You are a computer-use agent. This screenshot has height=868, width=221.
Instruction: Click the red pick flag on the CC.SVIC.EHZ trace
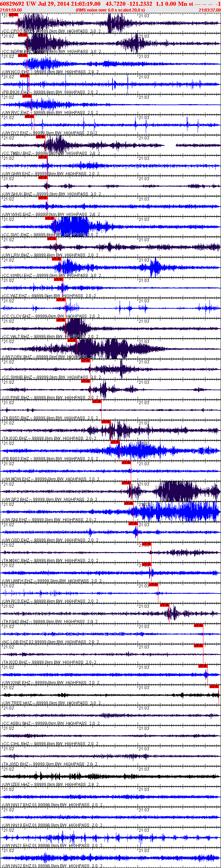click(x=49, y=218)
